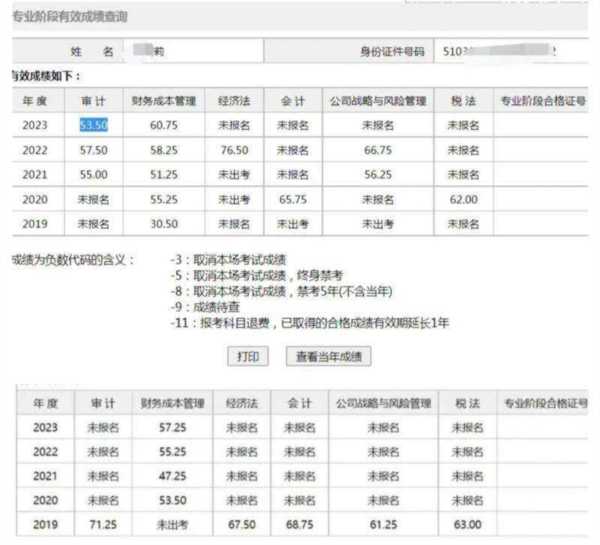Click the 67.50 score cell

[242, 525]
